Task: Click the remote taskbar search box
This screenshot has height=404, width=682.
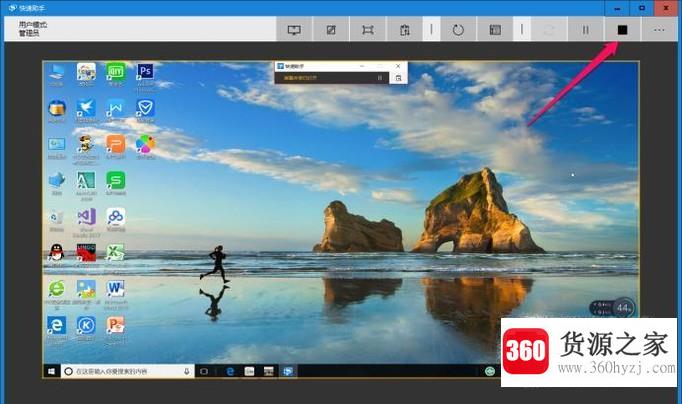Action: coord(127,371)
